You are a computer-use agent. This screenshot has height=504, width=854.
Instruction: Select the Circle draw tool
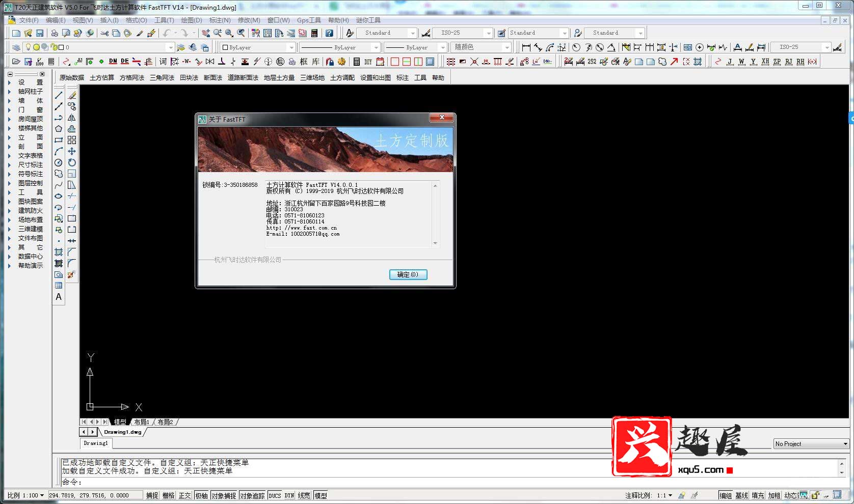(x=59, y=162)
